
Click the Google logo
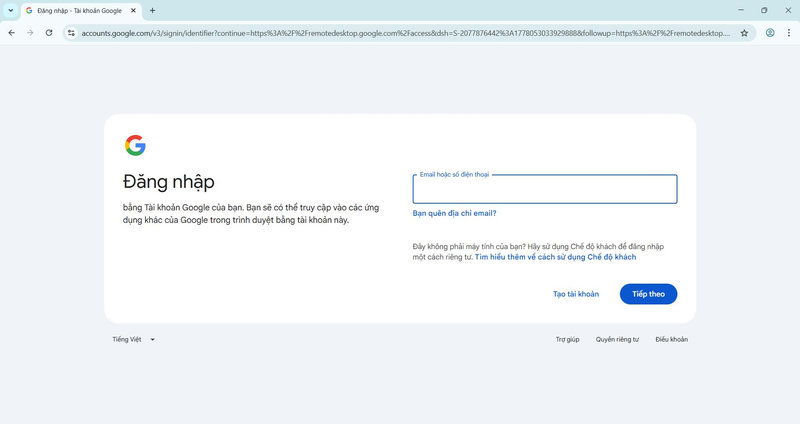click(x=135, y=145)
